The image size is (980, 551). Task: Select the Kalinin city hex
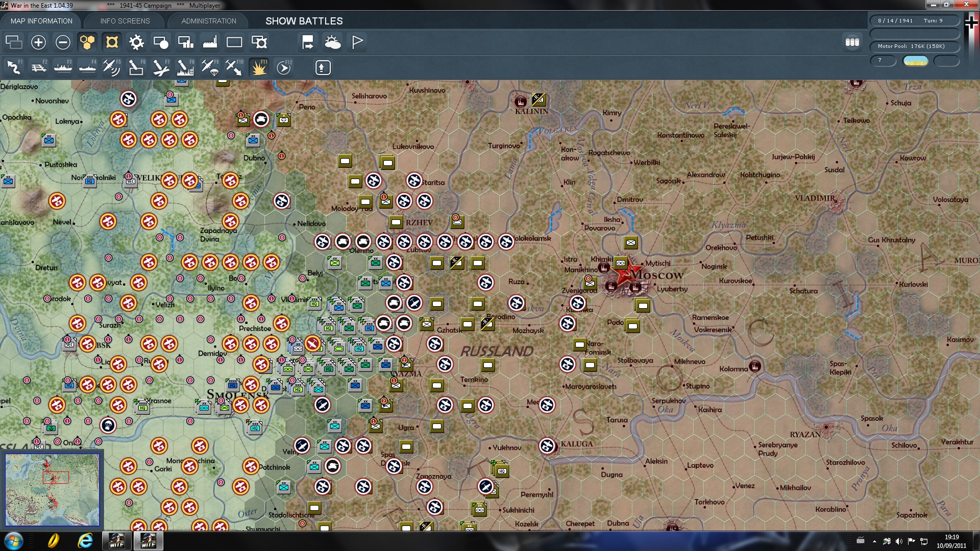pos(521,101)
